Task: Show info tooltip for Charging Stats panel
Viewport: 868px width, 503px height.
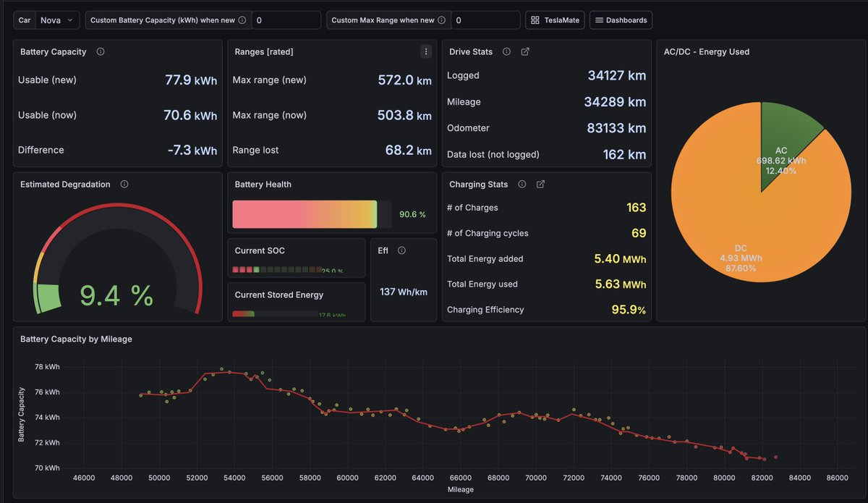Action: pos(522,185)
